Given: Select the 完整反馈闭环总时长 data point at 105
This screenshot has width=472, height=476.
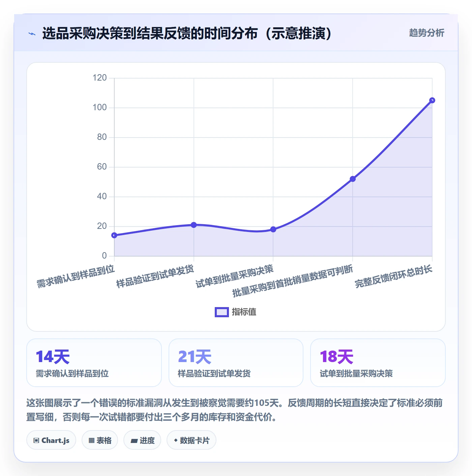Looking at the screenshot, I should [x=432, y=100].
